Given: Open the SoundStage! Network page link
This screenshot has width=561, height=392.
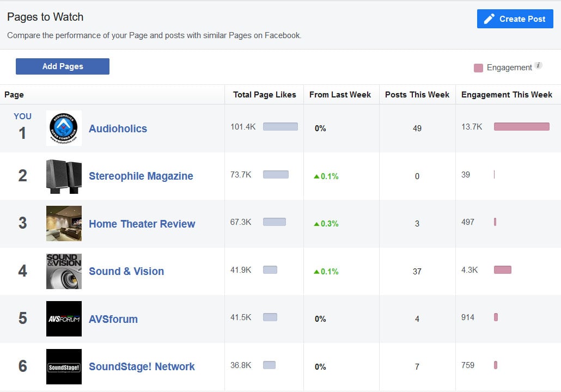Looking at the screenshot, I should coord(142,366).
